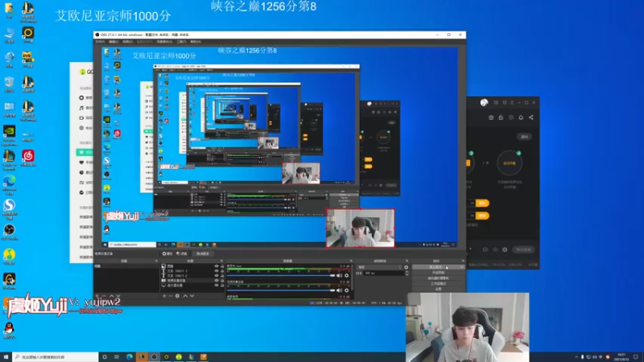Open settings gear in streaming companion bottom bar
Image resolution: width=644 pixels, height=362 pixels.
click(x=505, y=249)
